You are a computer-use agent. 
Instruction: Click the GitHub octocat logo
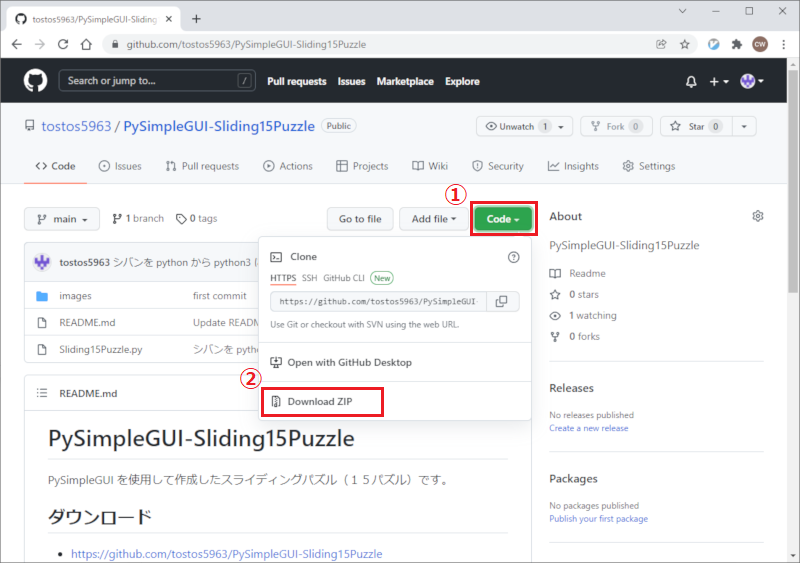click(36, 81)
